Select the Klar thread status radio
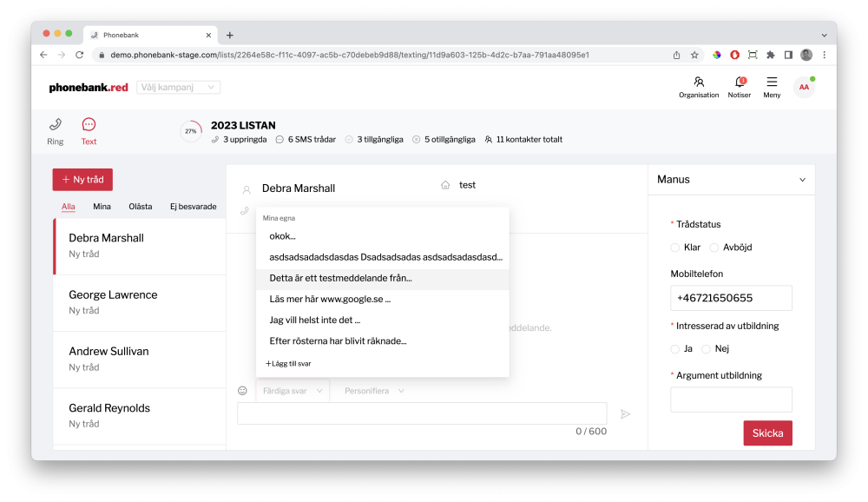Image resolution: width=868 pixels, height=502 pixels. tap(675, 248)
